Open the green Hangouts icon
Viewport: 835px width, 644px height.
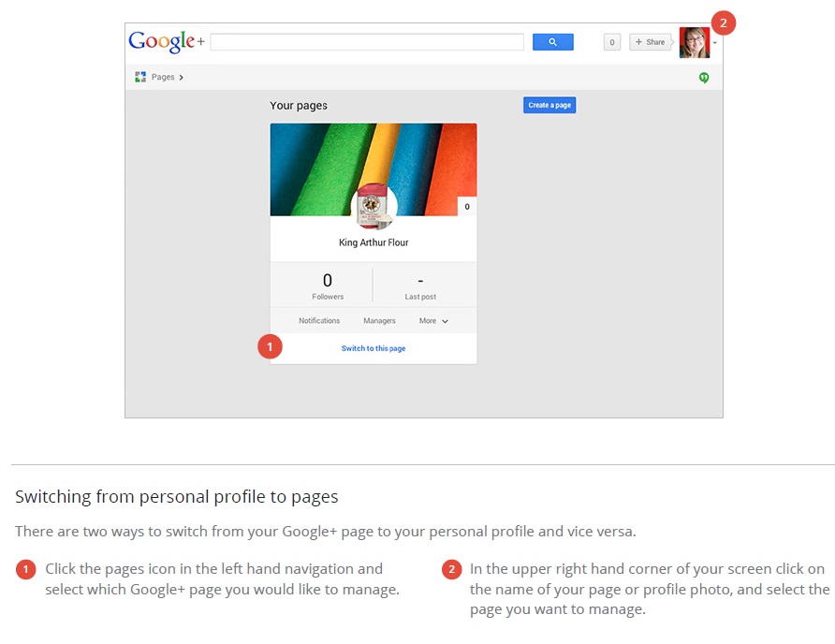point(703,78)
